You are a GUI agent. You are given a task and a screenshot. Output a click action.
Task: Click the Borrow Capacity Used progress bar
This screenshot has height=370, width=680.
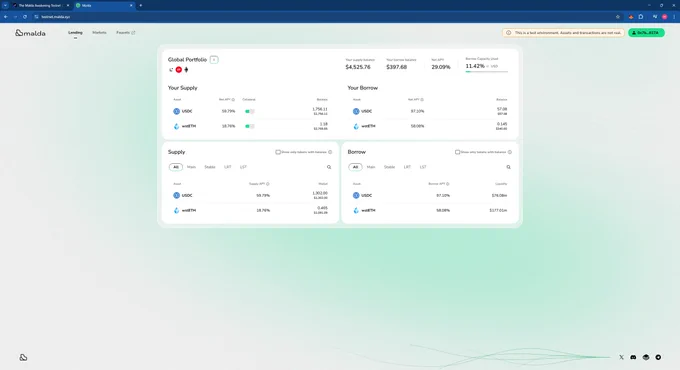tap(487, 72)
